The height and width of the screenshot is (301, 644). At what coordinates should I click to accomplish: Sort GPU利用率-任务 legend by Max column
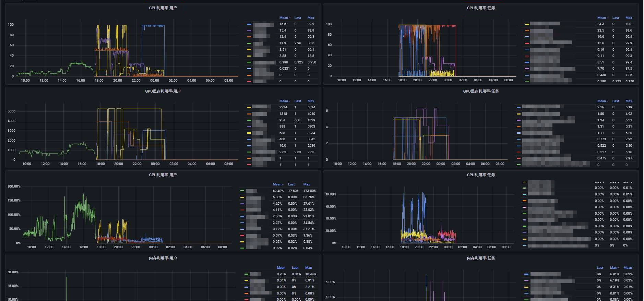click(628, 18)
